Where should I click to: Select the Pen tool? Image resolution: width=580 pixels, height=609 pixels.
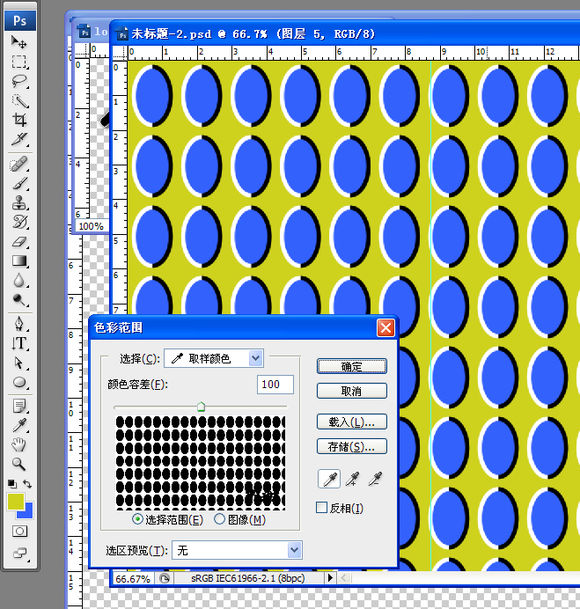19,324
